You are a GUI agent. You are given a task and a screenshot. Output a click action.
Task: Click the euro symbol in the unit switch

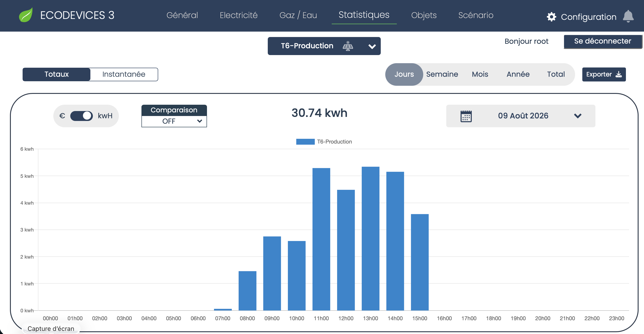click(x=62, y=116)
